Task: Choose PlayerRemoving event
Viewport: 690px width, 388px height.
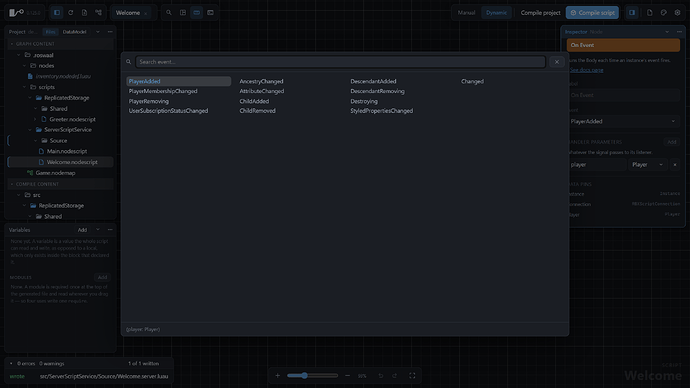Action: tap(148, 101)
